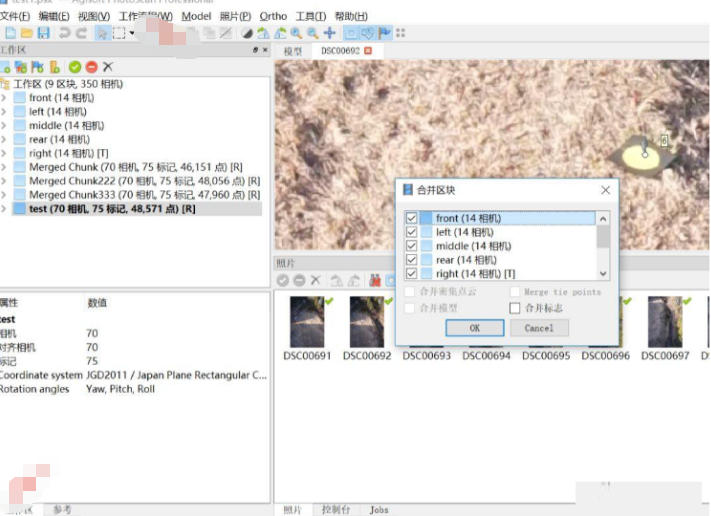711x516 pixels.
Task: Toggle the middle chunk checkbox in dialog
Action: coord(411,246)
